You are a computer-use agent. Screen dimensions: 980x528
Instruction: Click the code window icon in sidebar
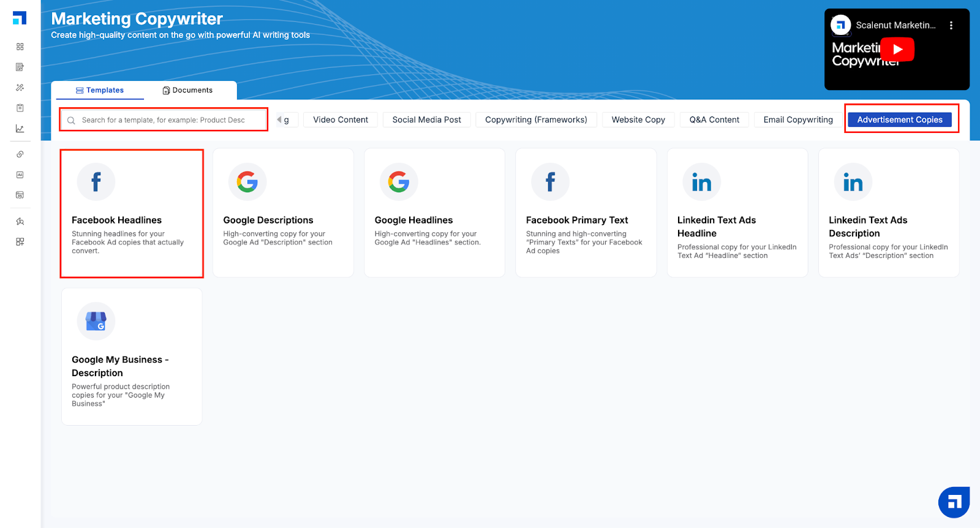click(20, 195)
